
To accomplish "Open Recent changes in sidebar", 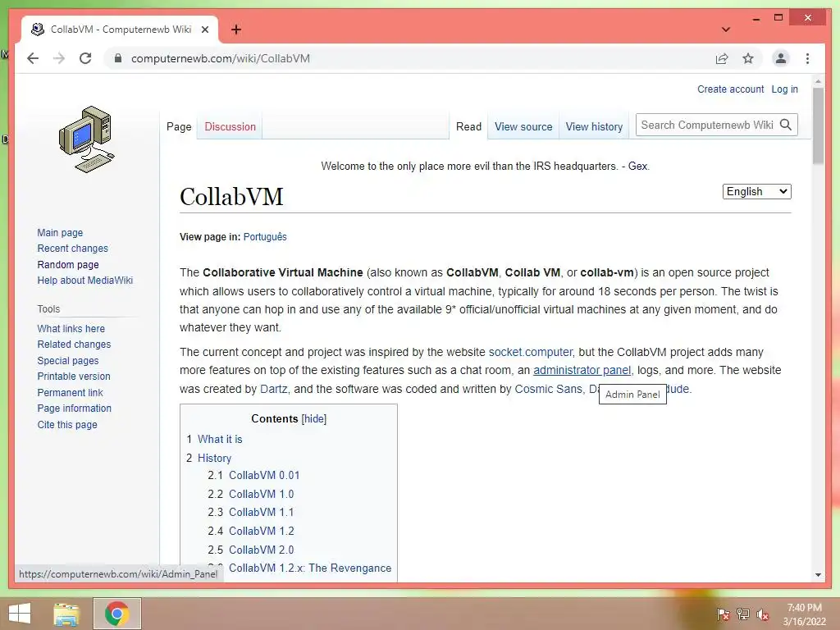I will [x=72, y=249].
